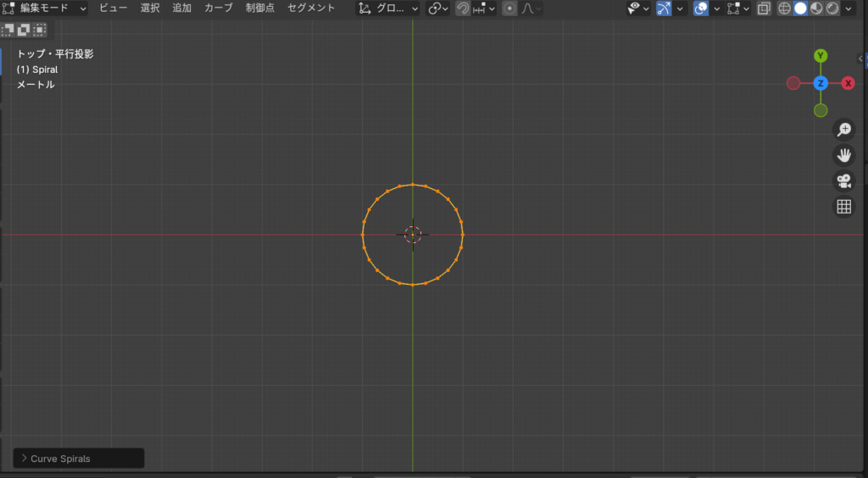
Task: Click the pan view hand icon
Action: [843, 155]
